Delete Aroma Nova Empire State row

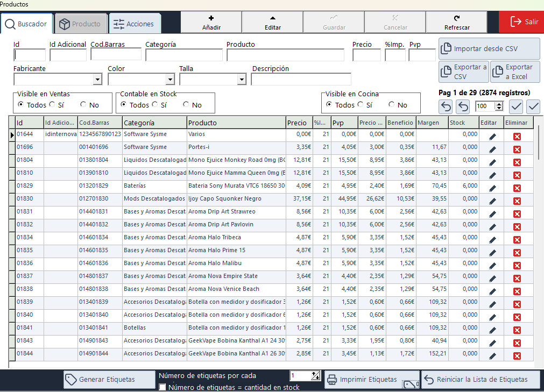point(517,279)
